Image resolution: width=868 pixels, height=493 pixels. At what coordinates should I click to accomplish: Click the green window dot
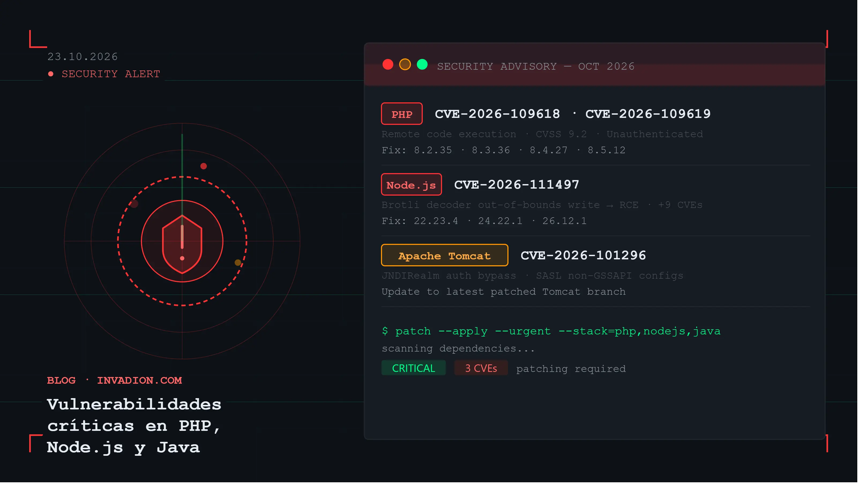[x=422, y=64]
